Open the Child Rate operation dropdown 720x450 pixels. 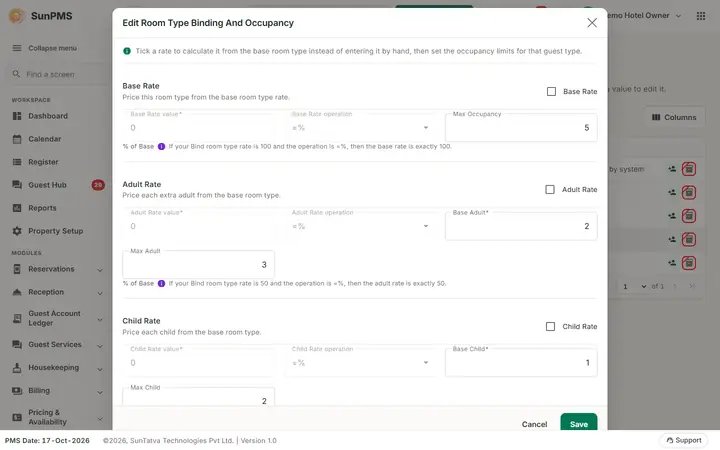pos(360,362)
